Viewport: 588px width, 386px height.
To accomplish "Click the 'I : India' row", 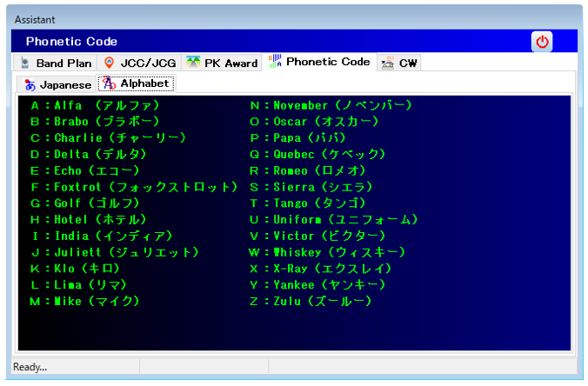I will pyautogui.click(x=102, y=236).
